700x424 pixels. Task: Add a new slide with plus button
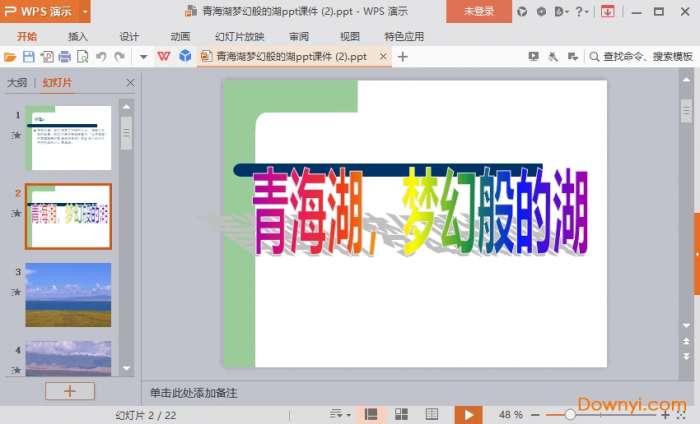pyautogui.click(x=70, y=391)
